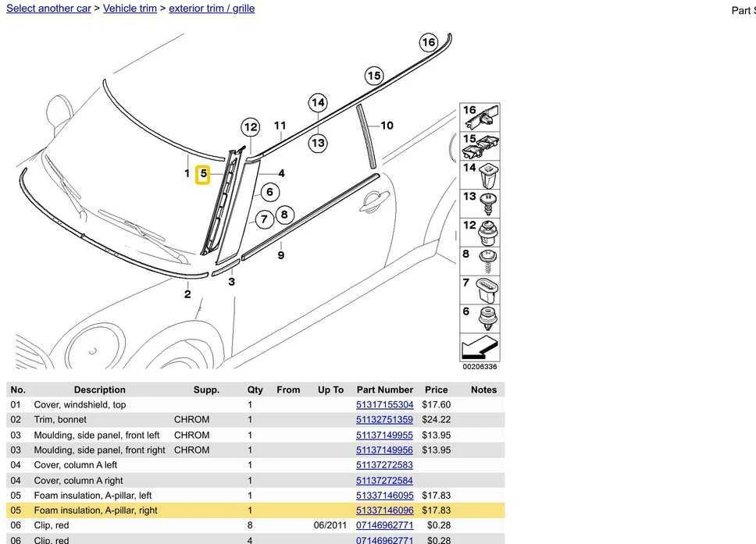This screenshot has height=544, width=756.
Task: Click clip 7 thumbnail in side legend
Action: click(480, 290)
